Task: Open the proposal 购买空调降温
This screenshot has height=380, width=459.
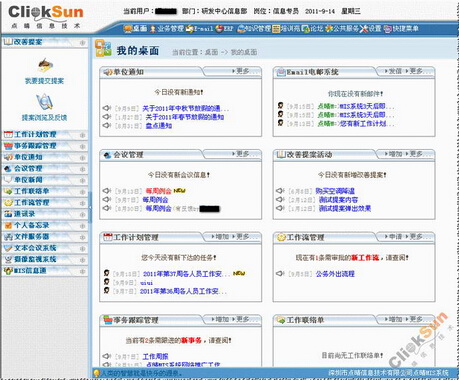Action: pyautogui.click(x=335, y=191)
